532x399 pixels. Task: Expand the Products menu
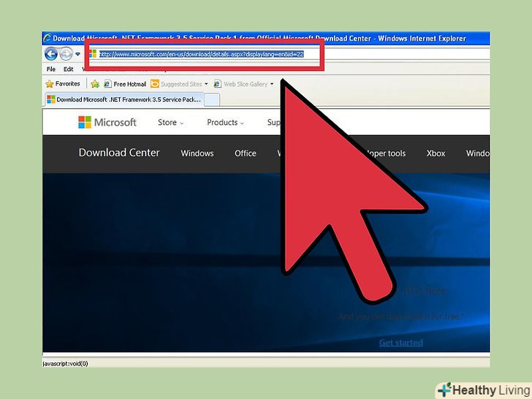225,123
